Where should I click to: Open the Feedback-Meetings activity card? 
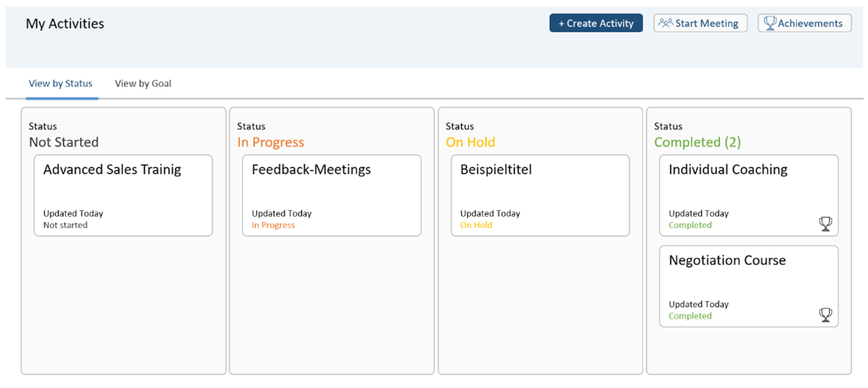point(332,195)
